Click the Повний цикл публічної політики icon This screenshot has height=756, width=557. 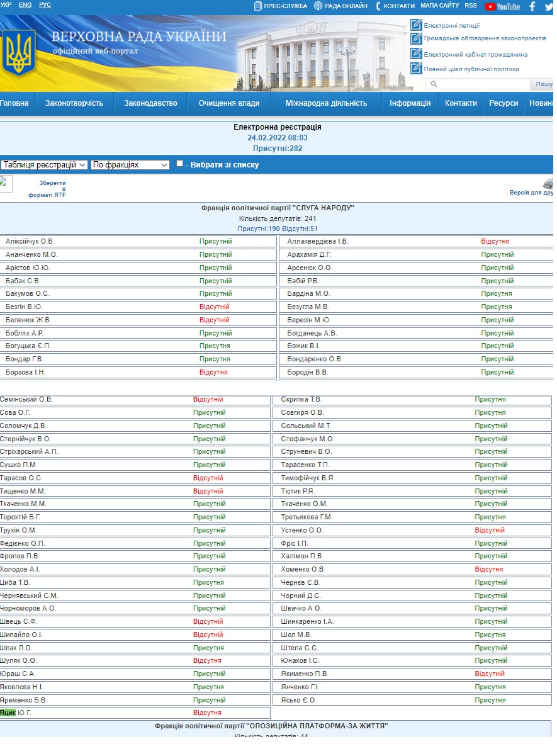pos(416,69)
